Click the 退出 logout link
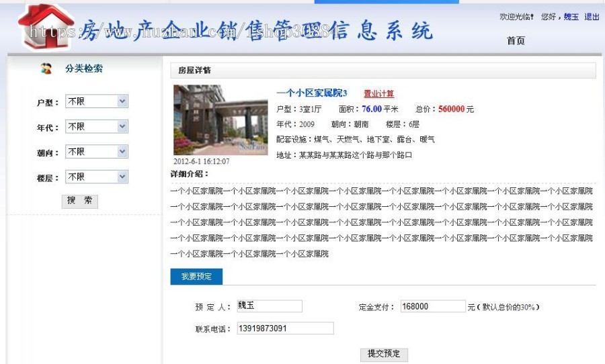605x364 pixels. (x=592, y=17)
